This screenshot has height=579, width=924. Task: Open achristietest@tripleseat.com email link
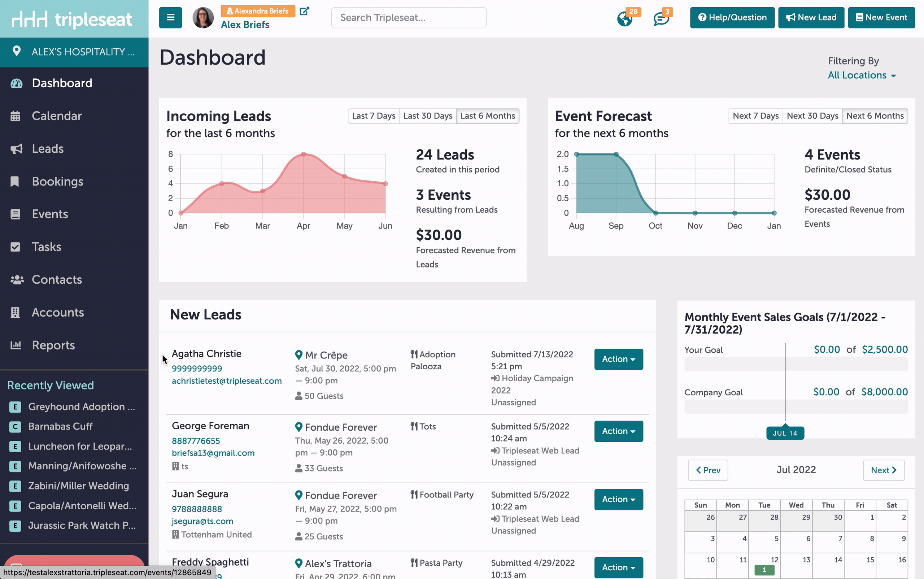point(227,381)
